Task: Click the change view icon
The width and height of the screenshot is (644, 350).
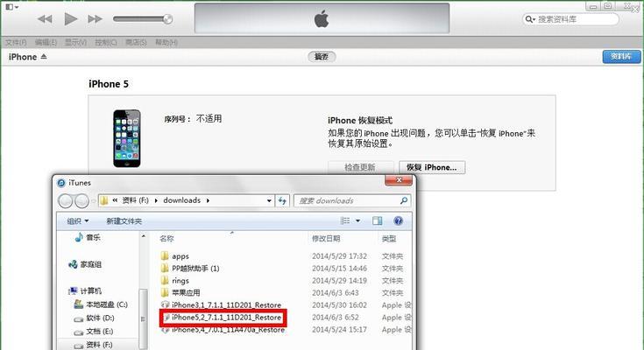Action: [345, 220]
